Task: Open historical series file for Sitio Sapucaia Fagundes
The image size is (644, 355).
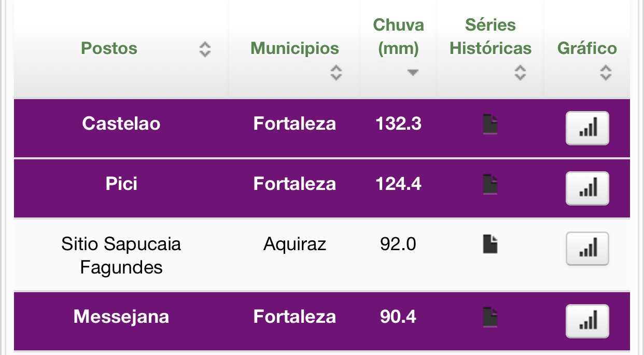Action: pyautogui.click(x=490, y=244)
